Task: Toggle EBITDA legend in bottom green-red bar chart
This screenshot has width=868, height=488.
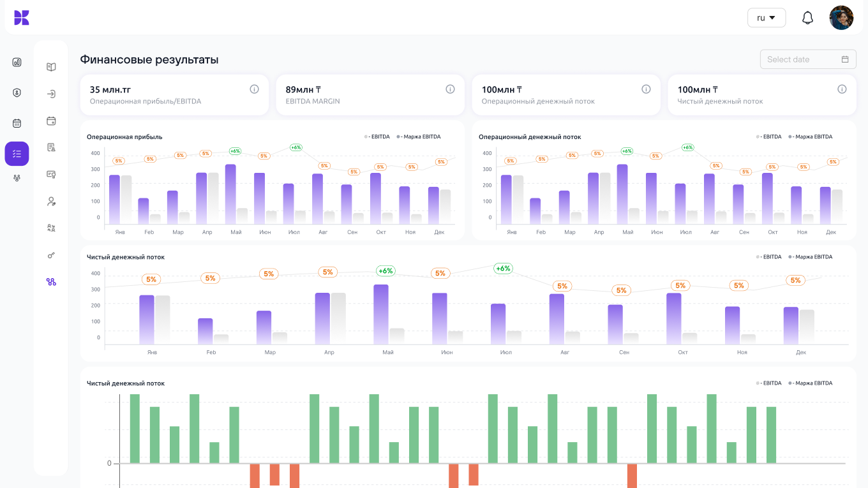Action: point(770,383)
